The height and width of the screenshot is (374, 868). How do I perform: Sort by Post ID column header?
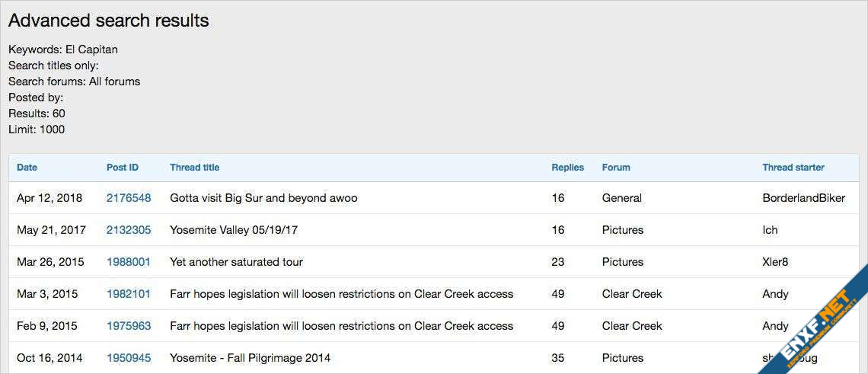123,168
